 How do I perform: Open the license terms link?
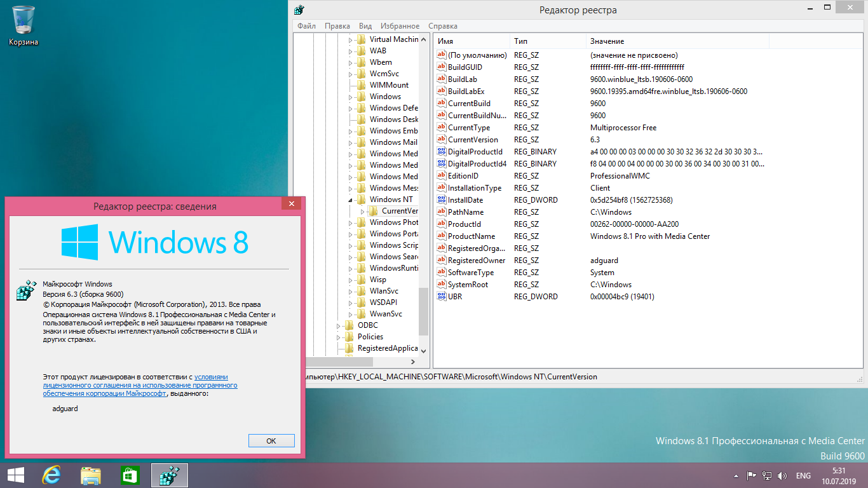click(140, 385)
